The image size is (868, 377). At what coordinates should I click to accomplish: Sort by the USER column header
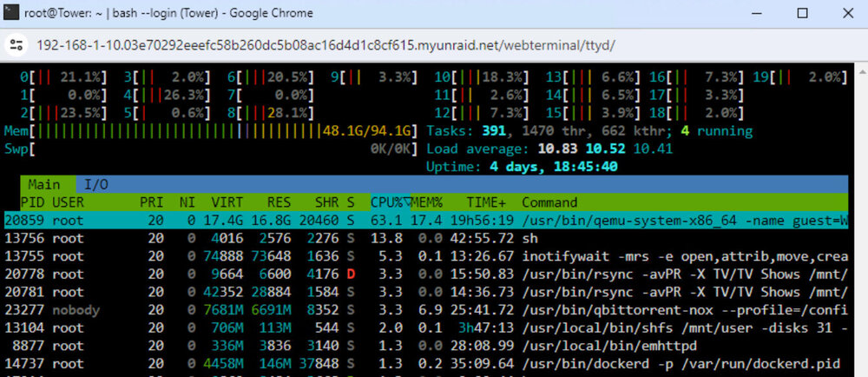(x=68, y=202)
